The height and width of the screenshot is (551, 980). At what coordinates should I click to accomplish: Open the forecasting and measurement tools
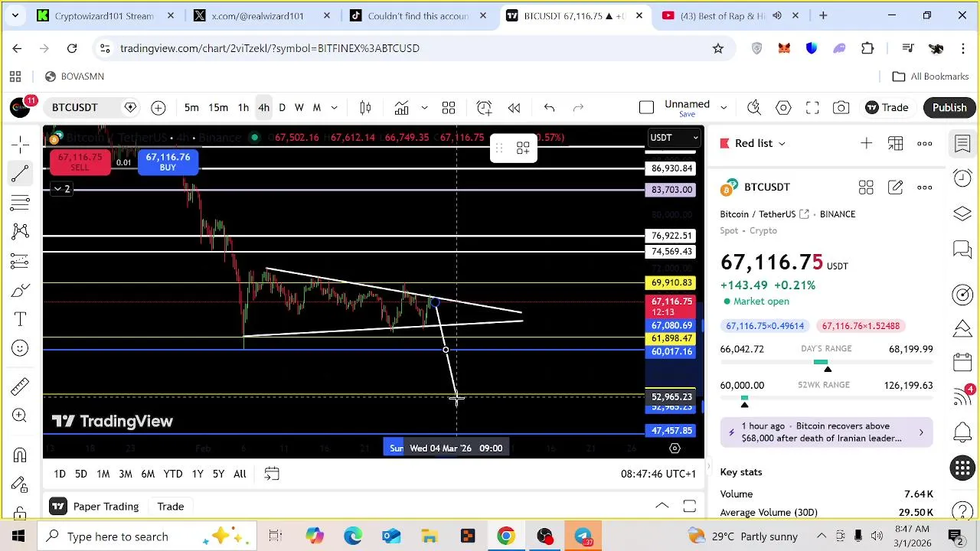click(x=21, y=260)
